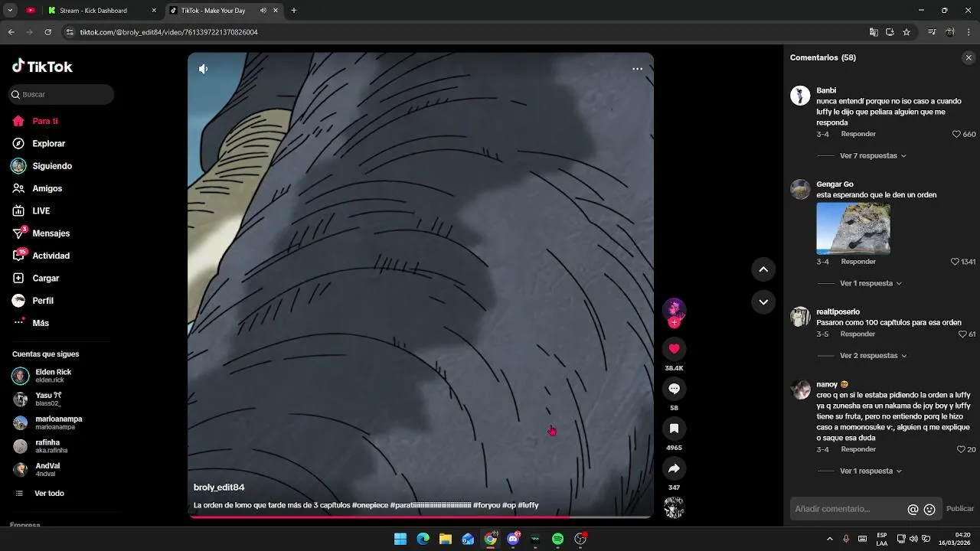Viewport: 980px width, 551px height.
Task: Click the browser address bar URL
Action: (x=168, y=32)
